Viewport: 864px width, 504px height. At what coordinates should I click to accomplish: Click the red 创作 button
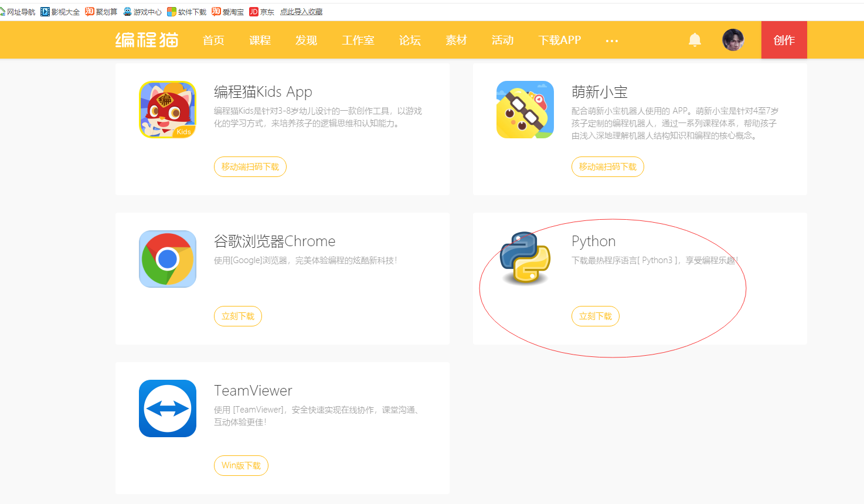[784, 40]
